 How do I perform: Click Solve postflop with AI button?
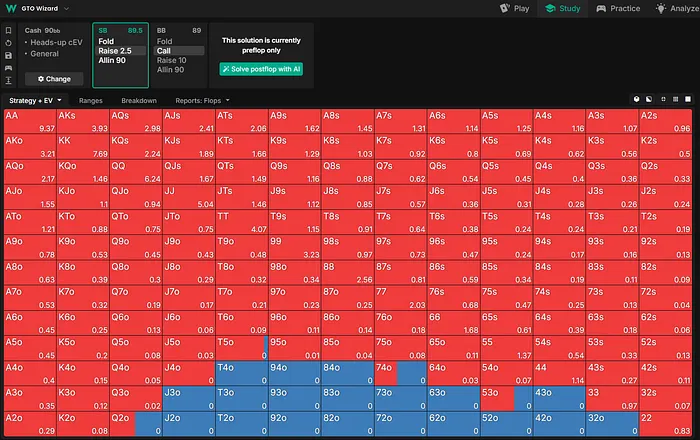pos(260,69)
